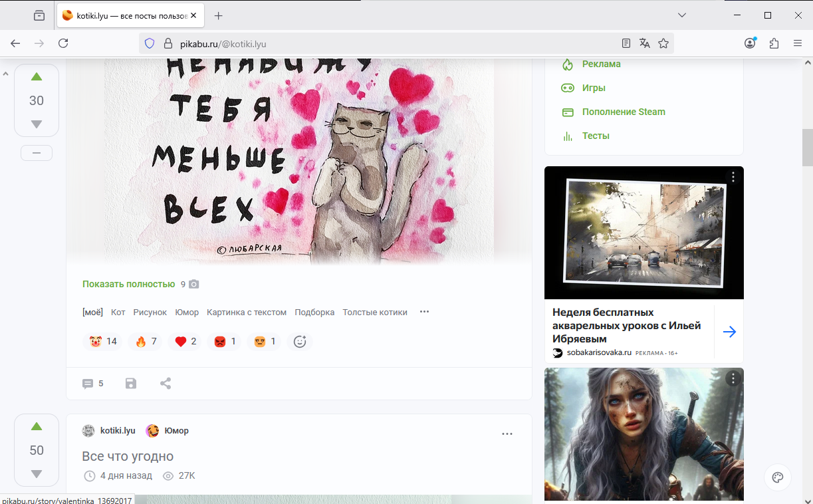Viewport: 813px width, 504px height.
Task: Click the silver-haired woman ad image
Action: pos(644,436)
